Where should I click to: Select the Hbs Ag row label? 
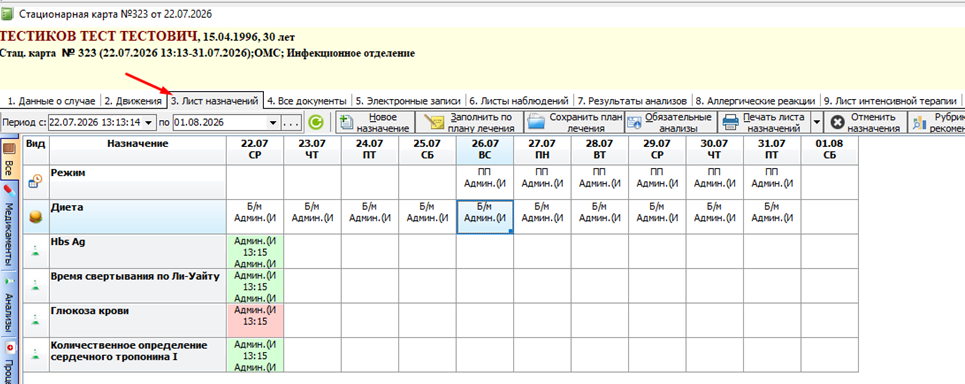pyautogui.click(x=138, y=250)
